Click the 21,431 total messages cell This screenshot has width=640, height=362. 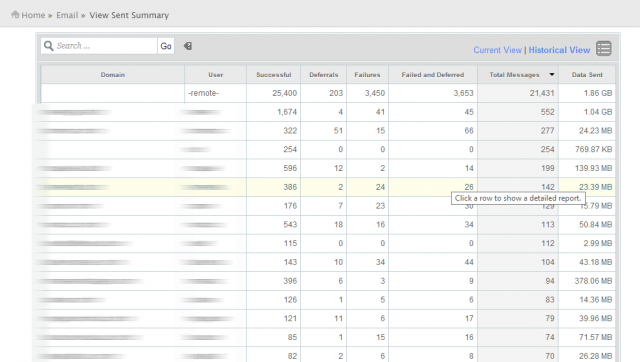[x=518, y=93]
